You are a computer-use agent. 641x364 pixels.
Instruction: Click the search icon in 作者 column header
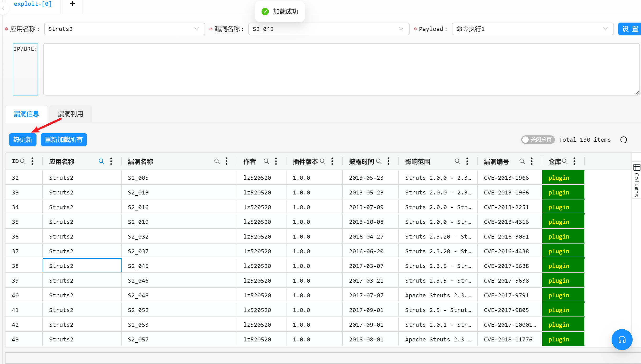(266, 161)
